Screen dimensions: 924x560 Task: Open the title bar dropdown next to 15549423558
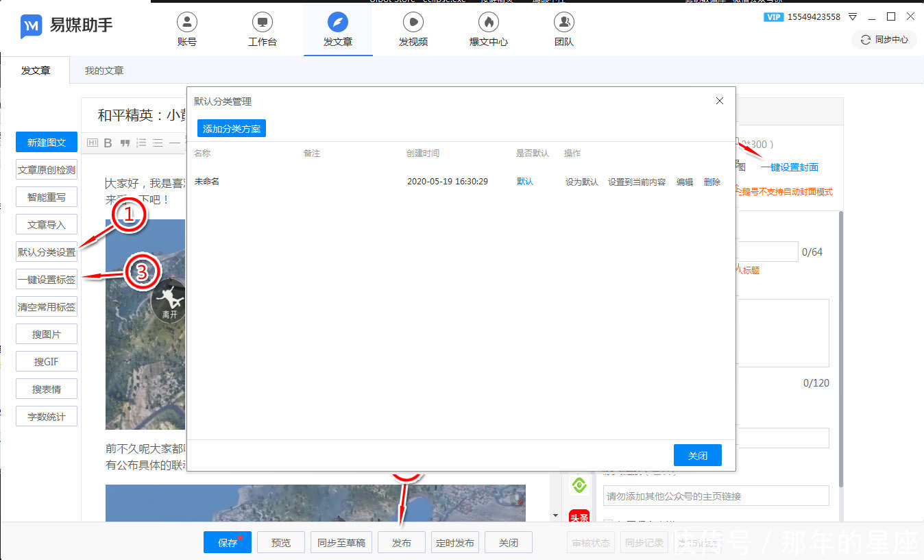[x=853, y=16]
